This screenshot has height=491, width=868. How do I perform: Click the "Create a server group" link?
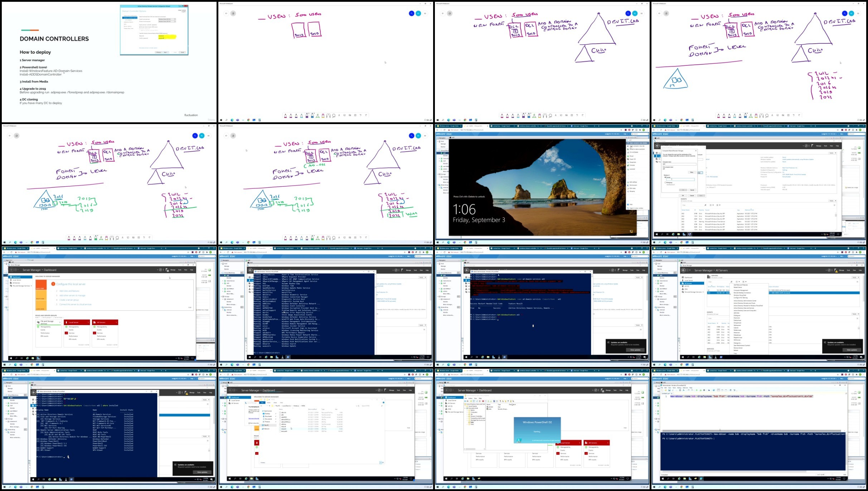(69, 300)
